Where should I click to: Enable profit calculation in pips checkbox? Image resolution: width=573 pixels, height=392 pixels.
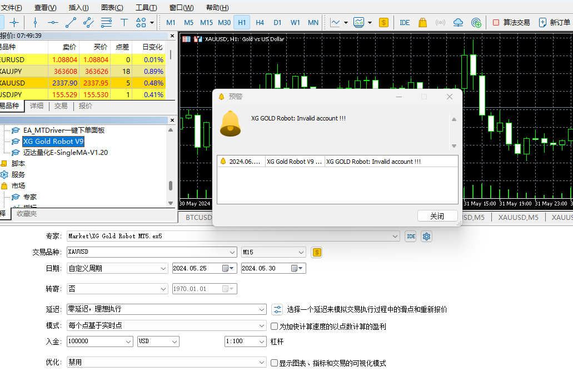pyautogui.click(x=274, y=326)
